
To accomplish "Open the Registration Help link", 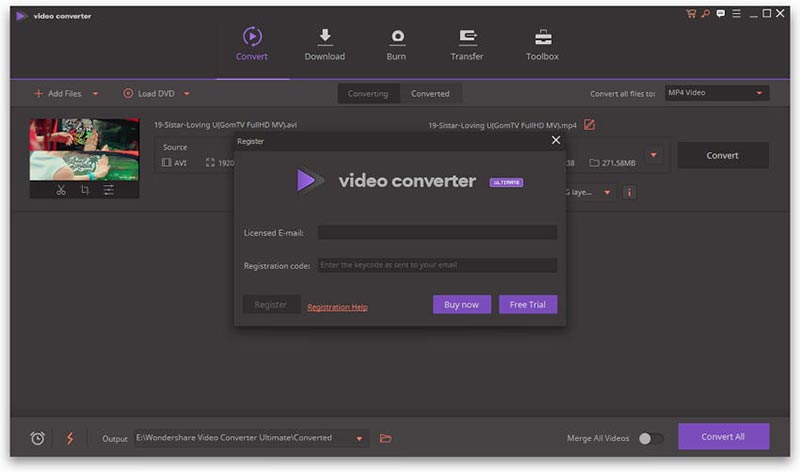I will pyautogui.click(x=337, y=307).
